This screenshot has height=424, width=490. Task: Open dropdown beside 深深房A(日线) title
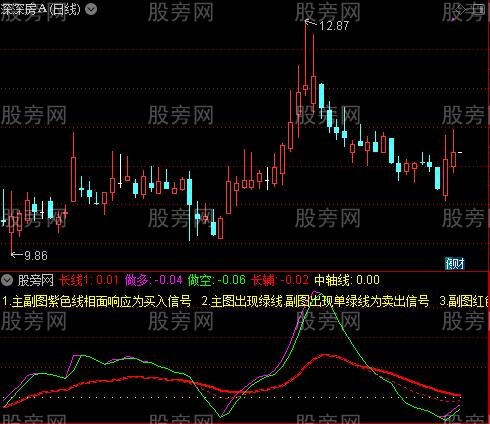90,9
